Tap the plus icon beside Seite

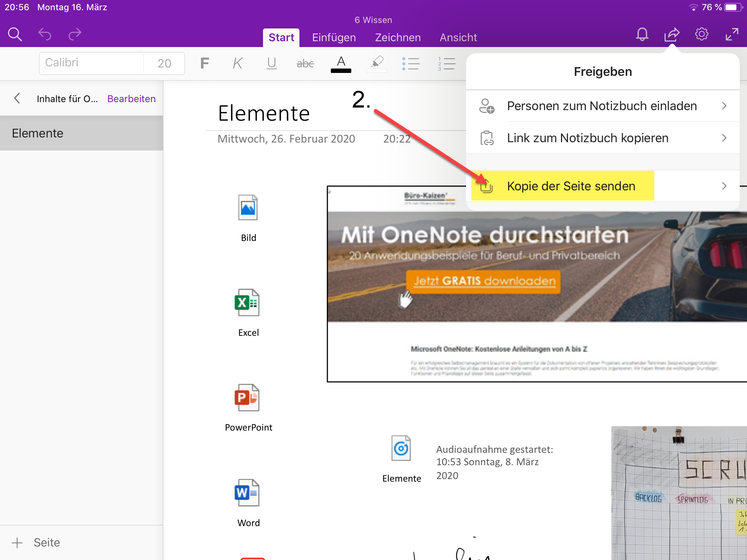pos(17,543)
